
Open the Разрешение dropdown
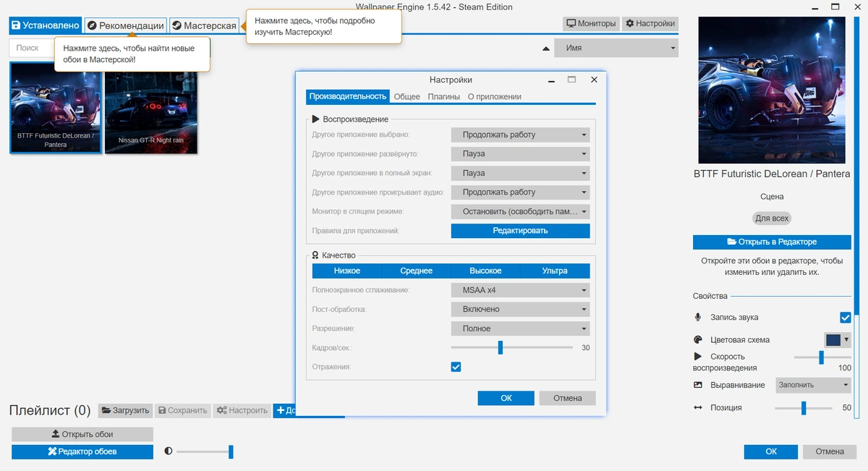pos(521,328)
